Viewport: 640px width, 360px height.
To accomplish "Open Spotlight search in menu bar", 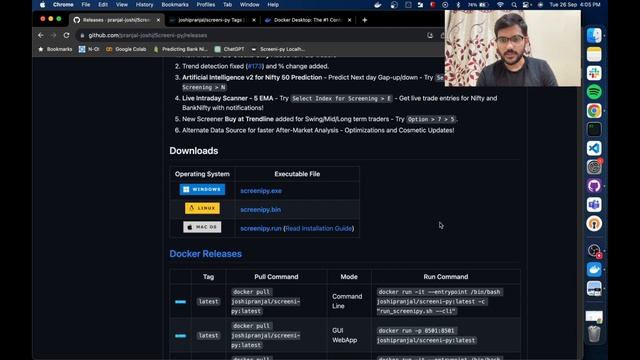I will point(514,5).
